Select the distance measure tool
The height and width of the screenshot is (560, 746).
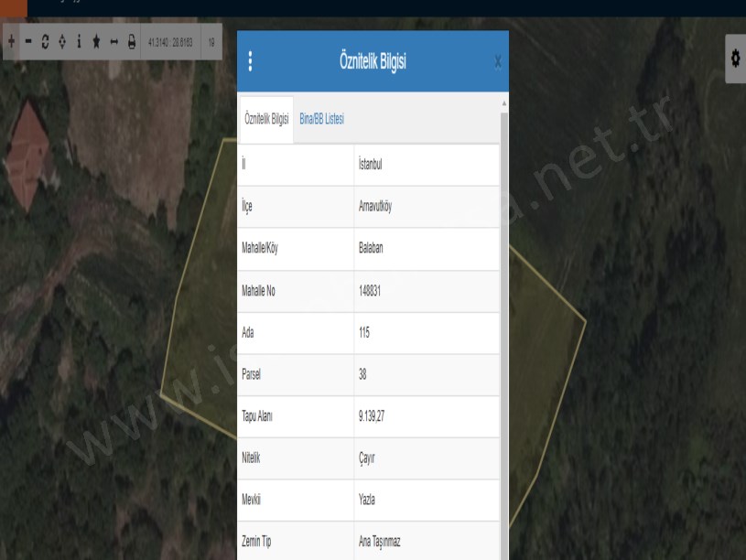pyautogui.click(x=114, y=42)
